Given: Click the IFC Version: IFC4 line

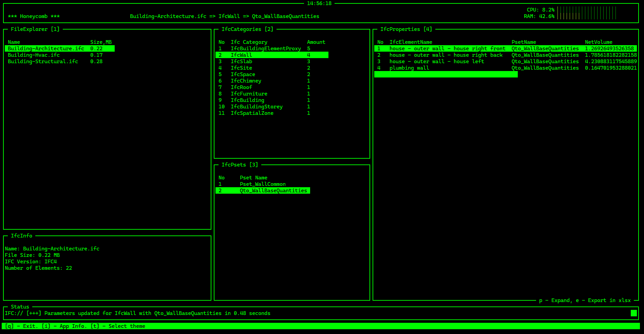Looking at the screenshot, I should pos(31,262).
